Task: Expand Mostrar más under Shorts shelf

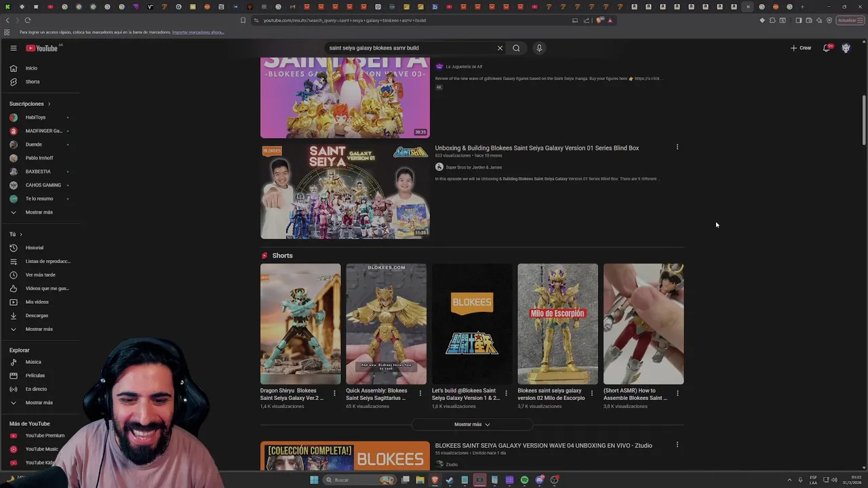Action: click(472, 424)
